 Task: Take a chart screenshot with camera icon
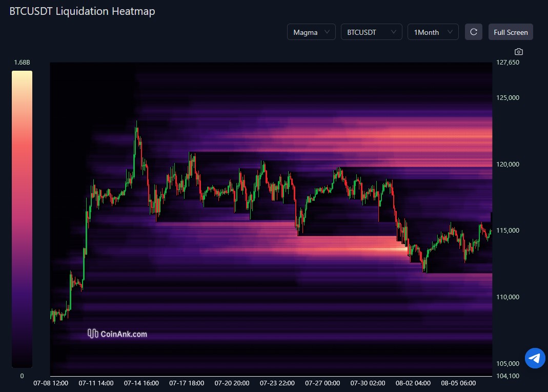[x=519, y=52]
